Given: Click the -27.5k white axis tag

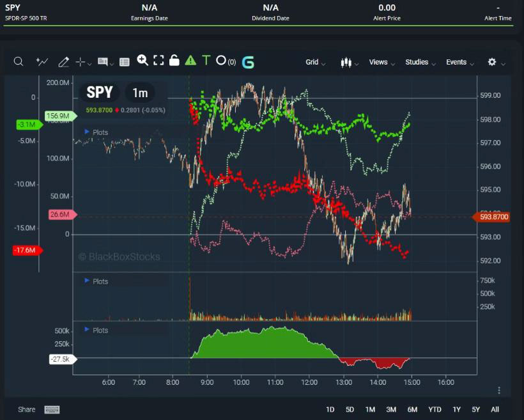Looking at the screenshot, I should pyautogui.click(x=63, y=359).
